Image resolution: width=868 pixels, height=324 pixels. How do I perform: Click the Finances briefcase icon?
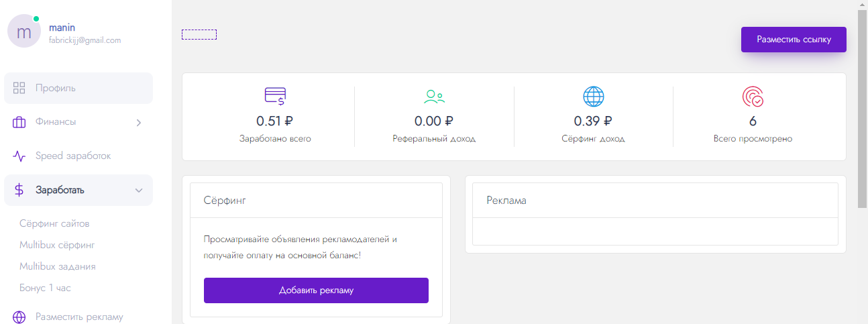[x=19, y=122]
